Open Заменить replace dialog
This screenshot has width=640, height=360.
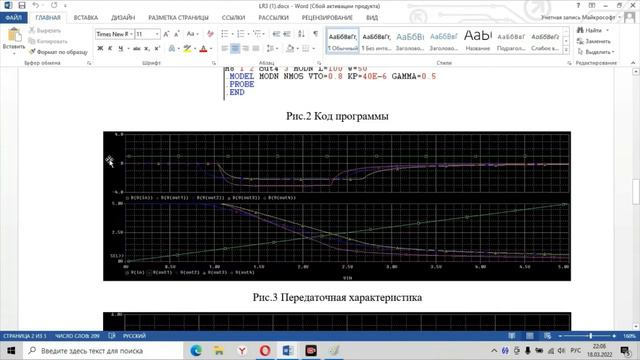click(594, 41)
